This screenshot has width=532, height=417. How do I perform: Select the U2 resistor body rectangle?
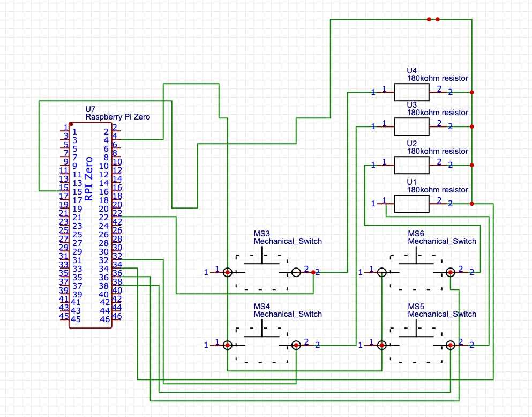click(x=411, y=165)
